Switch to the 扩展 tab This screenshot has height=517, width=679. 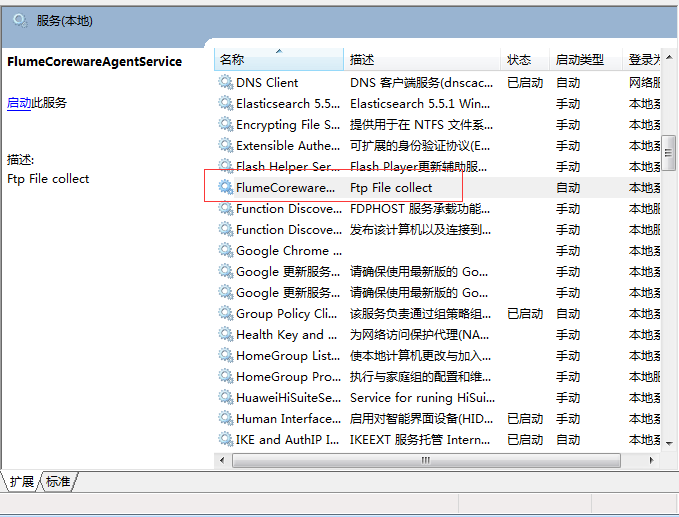[x=22, y=481]
